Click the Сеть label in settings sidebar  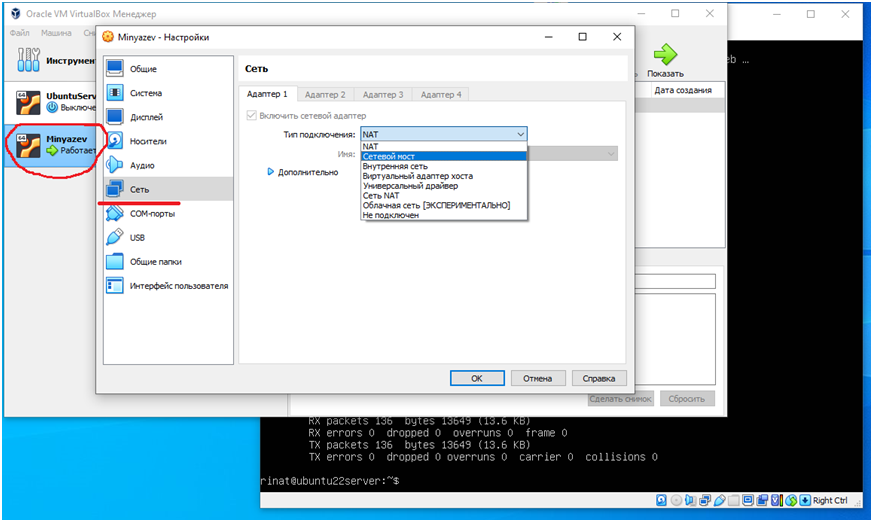(x=140, y=190)
